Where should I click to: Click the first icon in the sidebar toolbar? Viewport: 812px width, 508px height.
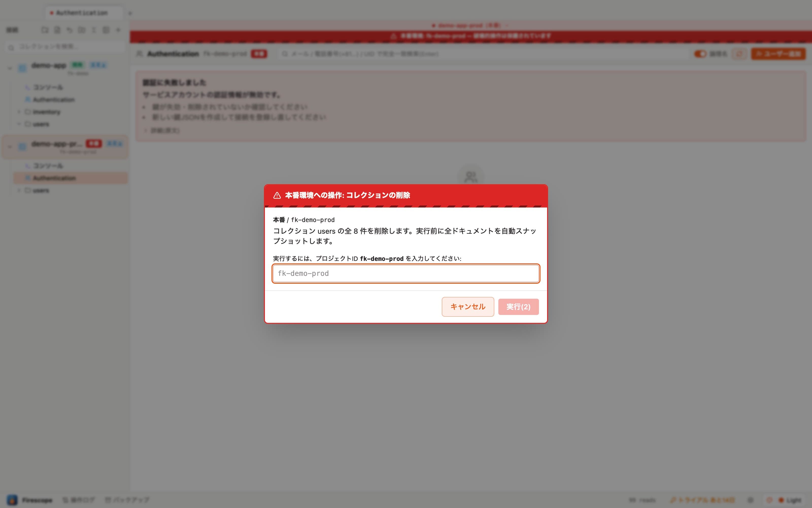pyautogui.click(x=45, y=30)
